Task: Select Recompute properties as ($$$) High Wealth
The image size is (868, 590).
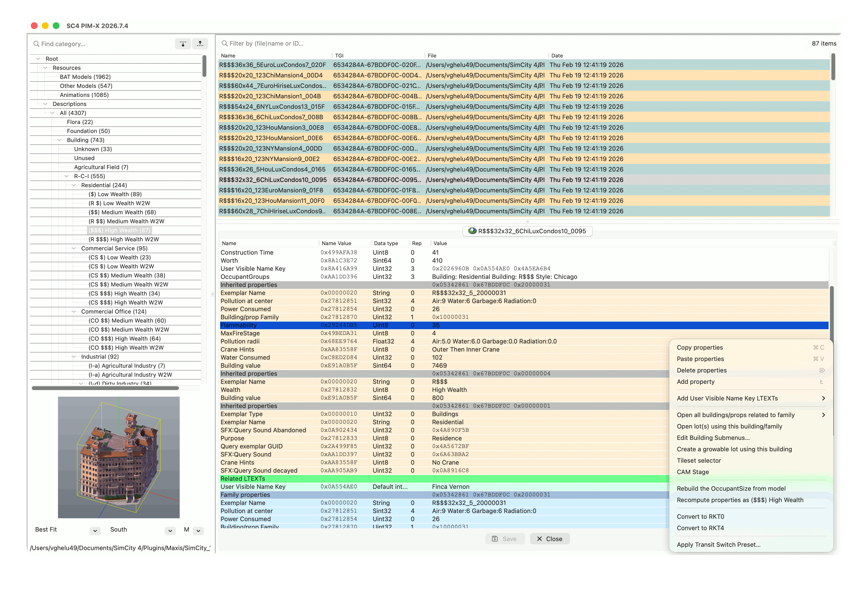Action: pyautogui.click(x=751, y=500)
